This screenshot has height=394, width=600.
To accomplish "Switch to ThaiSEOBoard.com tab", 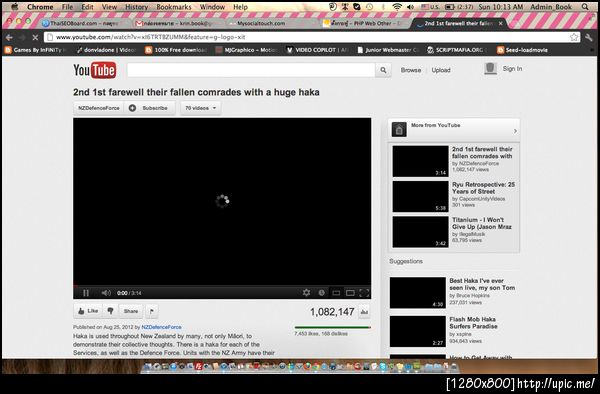I will click(x=82, y=23).
